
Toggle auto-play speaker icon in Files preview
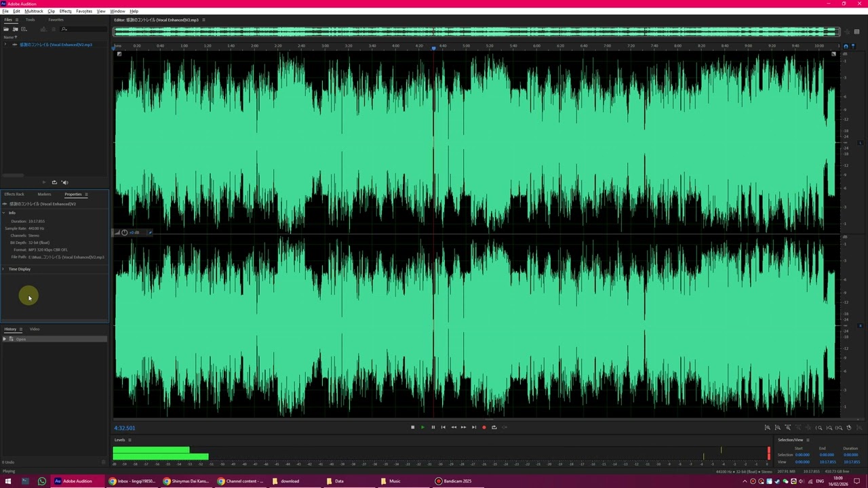[x=64, y=182]
